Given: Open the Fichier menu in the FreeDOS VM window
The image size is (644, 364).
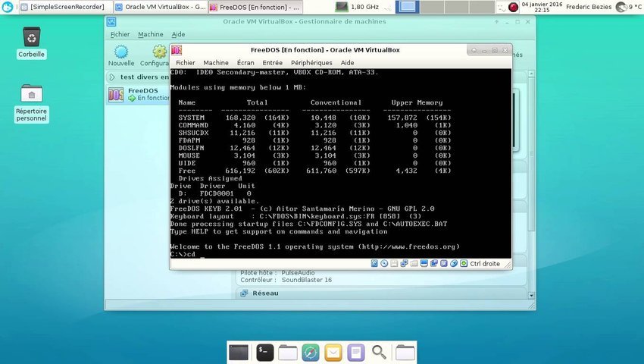Looking at the screenshot, I should pyautogui.click(x=185, y=62).
